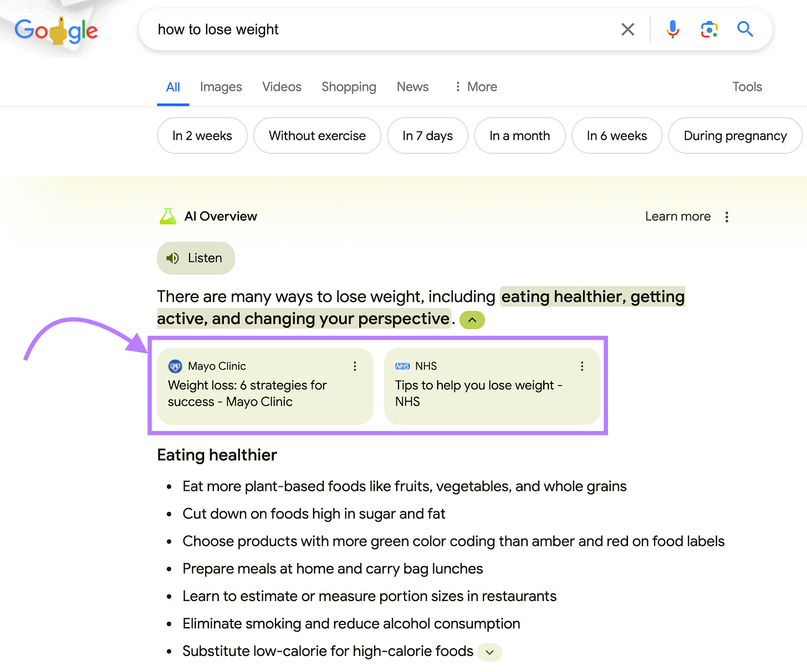
Task: Switch to the Videos tab
Action: pos(282,87)
